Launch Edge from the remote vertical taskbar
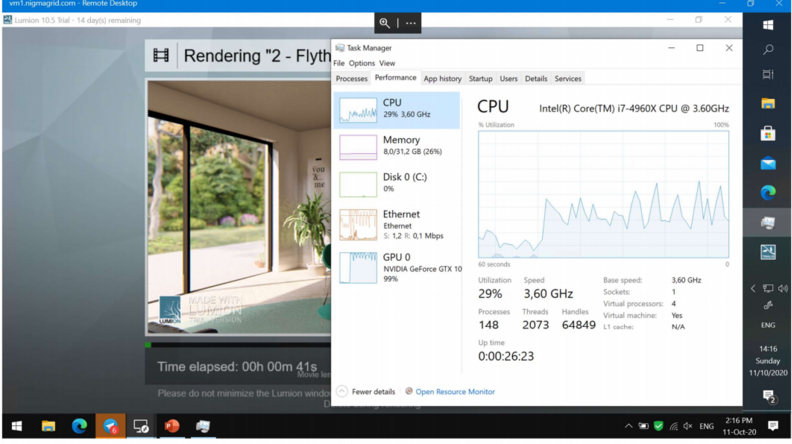The image size is (792, 444). pyautogui.click(x=768, y=192)
